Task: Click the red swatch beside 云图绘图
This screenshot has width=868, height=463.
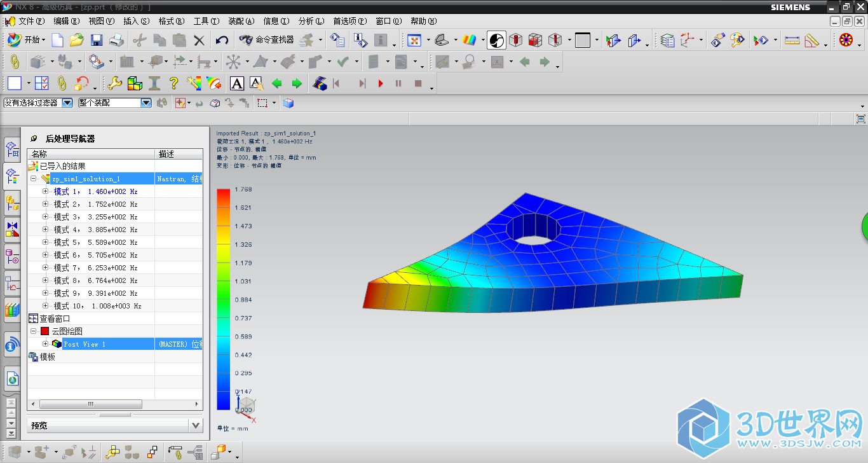Action: 44,331
